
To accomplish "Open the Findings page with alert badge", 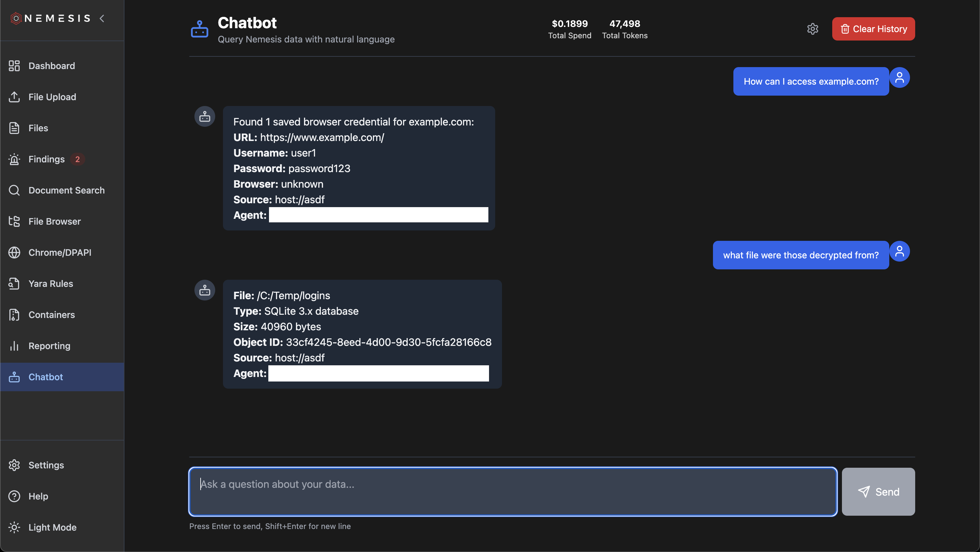I will click(x=46, y=159).
